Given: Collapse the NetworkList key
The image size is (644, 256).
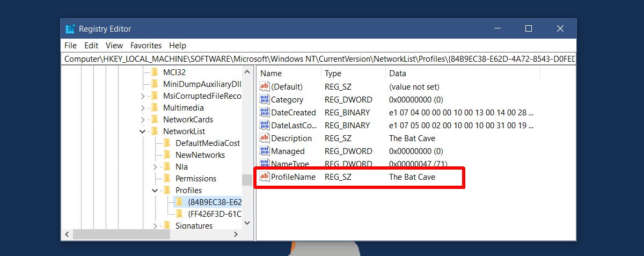Looking at the screenshot, I should pos(143,131).
